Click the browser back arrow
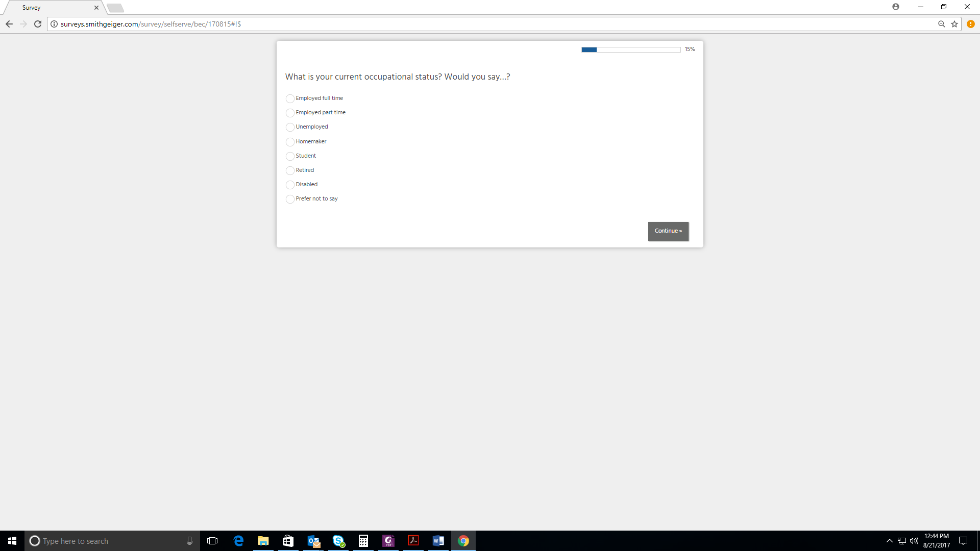 (9, 24)
